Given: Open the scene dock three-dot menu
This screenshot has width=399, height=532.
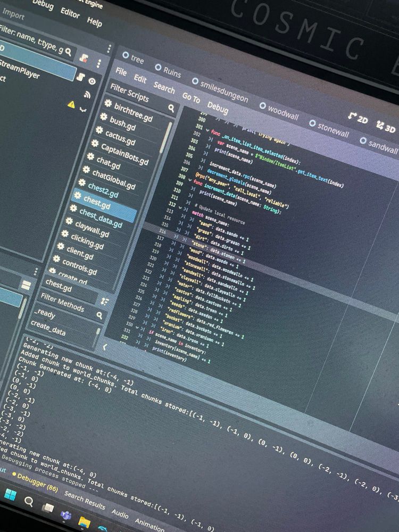Looking at the screenshot, I should coord(109,48).
